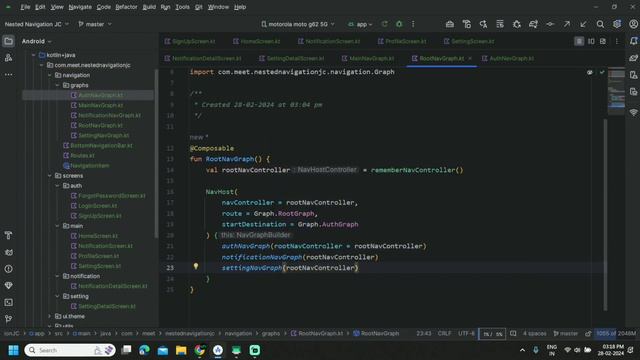
Task: Click the toolbox-shaped toolbar icon
Action: (x=449, y=24)
